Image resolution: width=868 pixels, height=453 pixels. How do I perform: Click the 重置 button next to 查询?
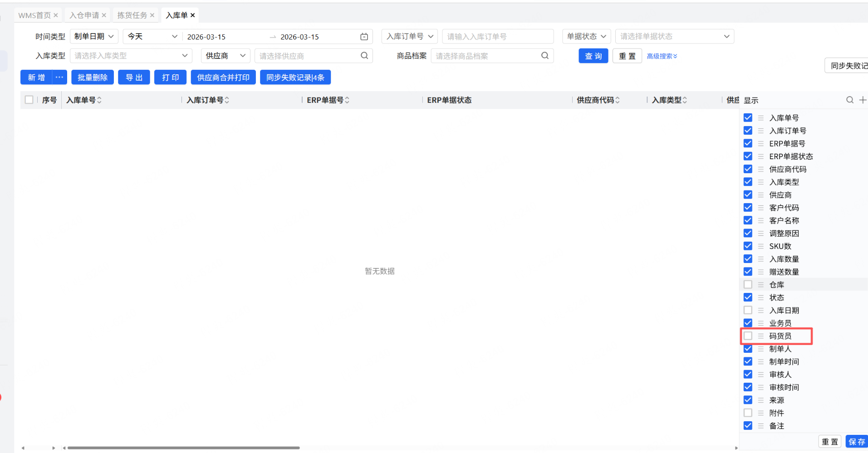click(627, 56)
